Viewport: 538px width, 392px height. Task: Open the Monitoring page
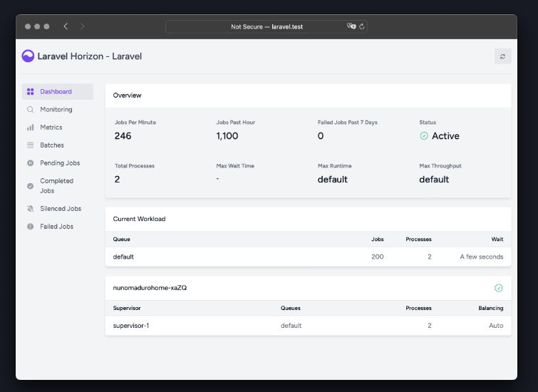click(x=57, y=110)
